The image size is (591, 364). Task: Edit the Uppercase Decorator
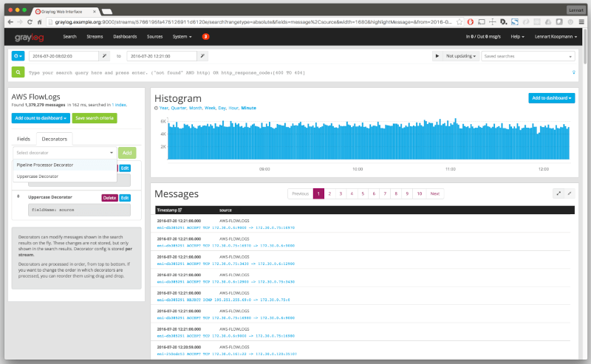pyautogui.click(x=125, y=198)
